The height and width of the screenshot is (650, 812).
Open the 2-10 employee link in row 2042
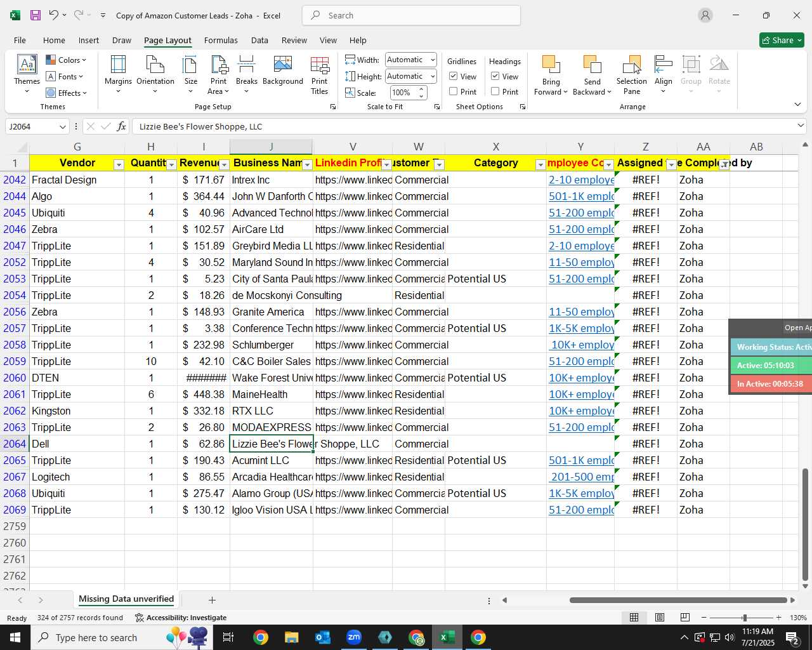[581, 180]
